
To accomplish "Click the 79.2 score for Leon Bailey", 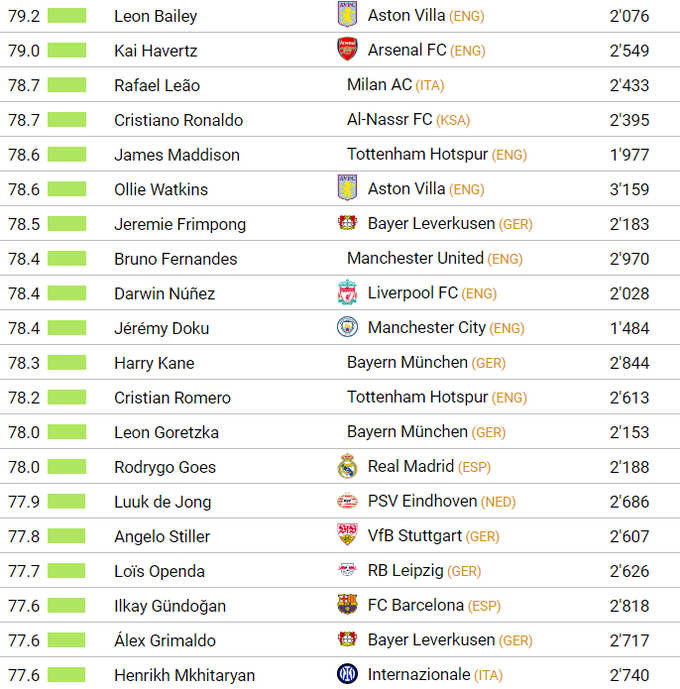I will [x=24, y=16].
